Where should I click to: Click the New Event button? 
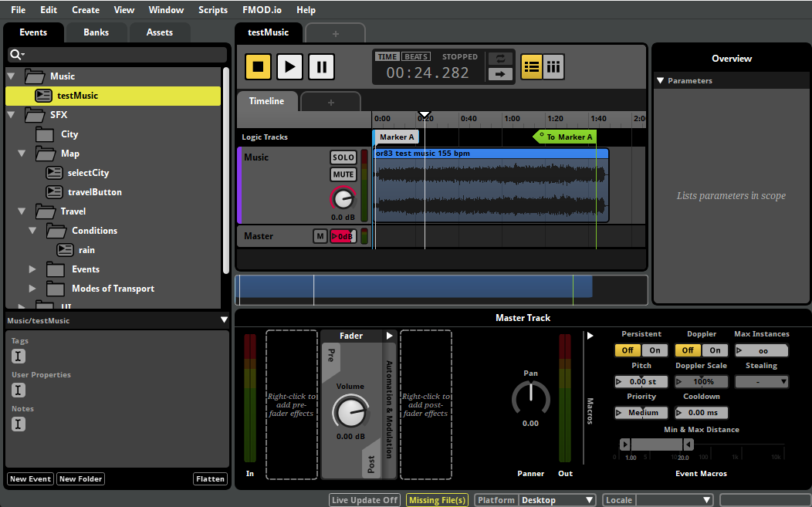click(x=30, y=479)
